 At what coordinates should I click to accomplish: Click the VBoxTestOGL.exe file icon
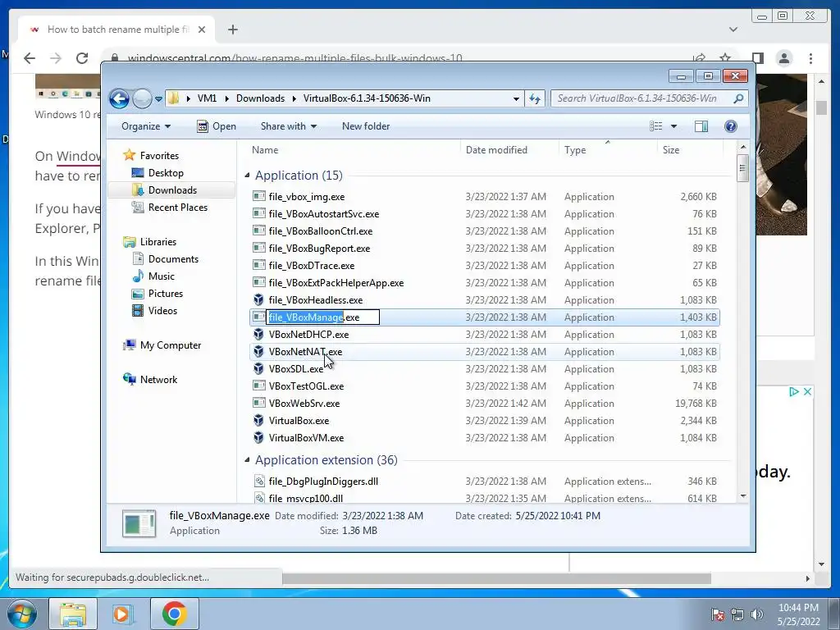[x=258, y=386]
